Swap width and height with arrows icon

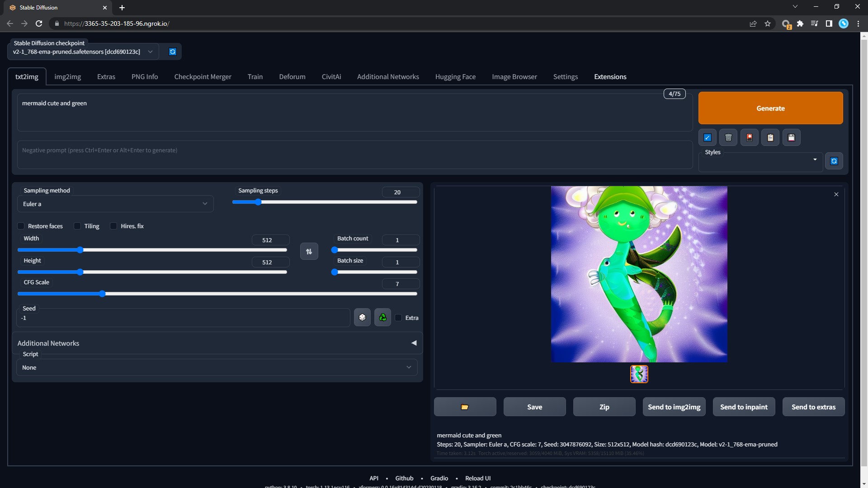pyautogui.click(x=309, y=252)
